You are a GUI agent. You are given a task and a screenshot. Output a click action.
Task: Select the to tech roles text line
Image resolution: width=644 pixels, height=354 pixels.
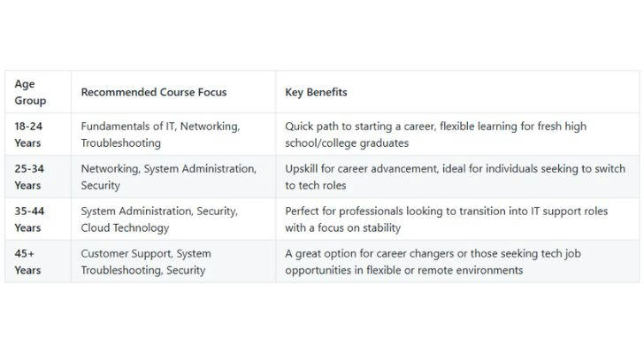(x=316, y=185)
